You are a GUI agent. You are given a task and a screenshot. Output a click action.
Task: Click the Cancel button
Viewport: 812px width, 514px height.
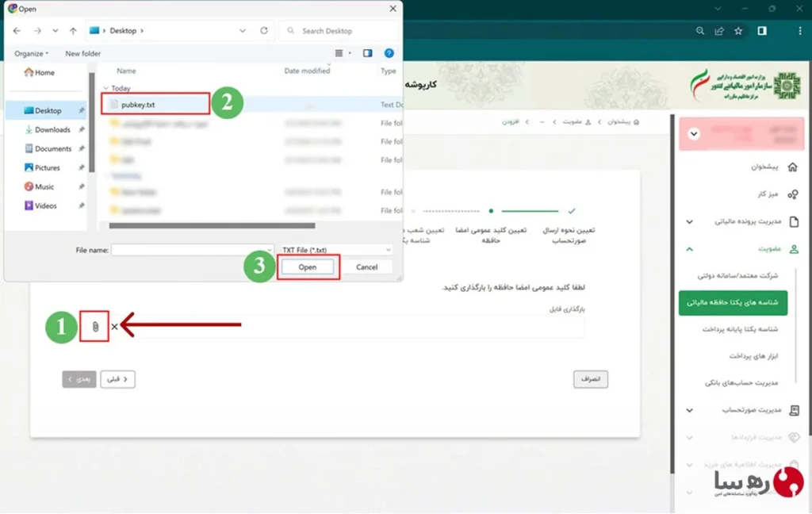pyautogui.click(x=366, y=267)
